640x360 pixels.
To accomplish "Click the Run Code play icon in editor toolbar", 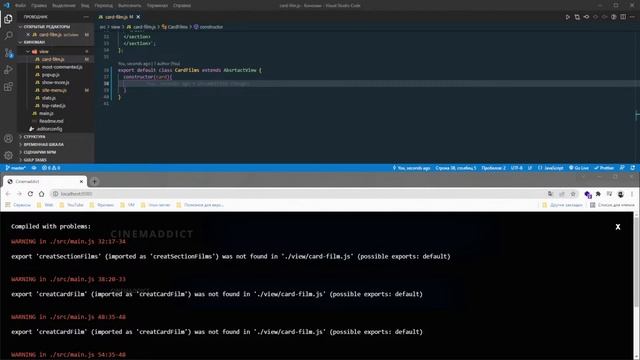I will coord(567,17).
